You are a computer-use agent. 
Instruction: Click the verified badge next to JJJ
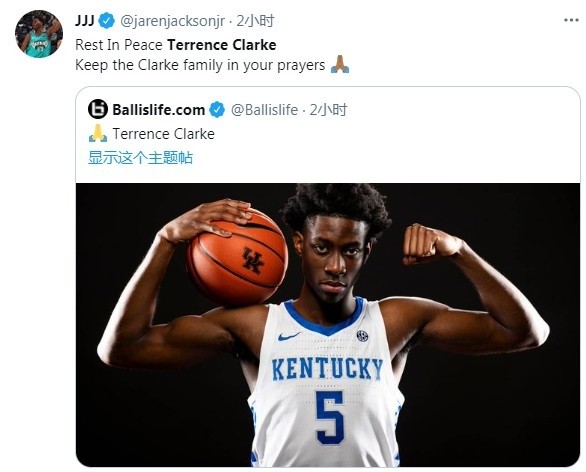(x=107, y=21)
